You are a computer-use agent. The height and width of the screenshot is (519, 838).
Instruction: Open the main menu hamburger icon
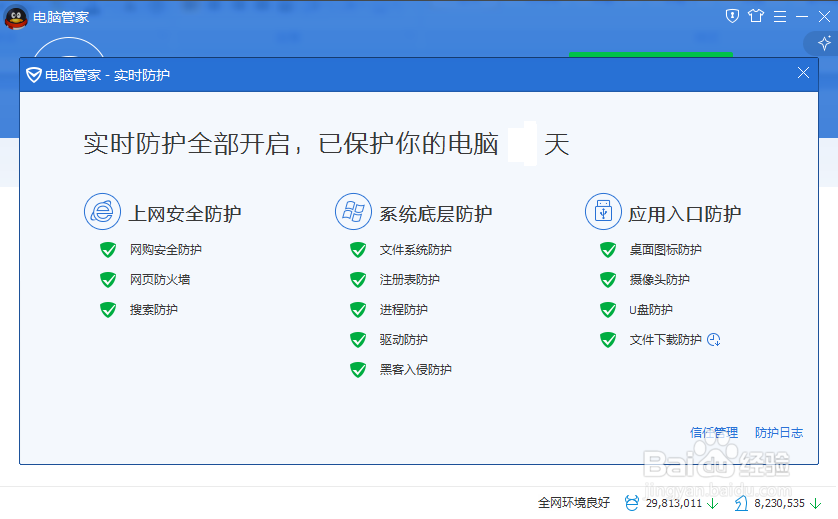[780, 17]
